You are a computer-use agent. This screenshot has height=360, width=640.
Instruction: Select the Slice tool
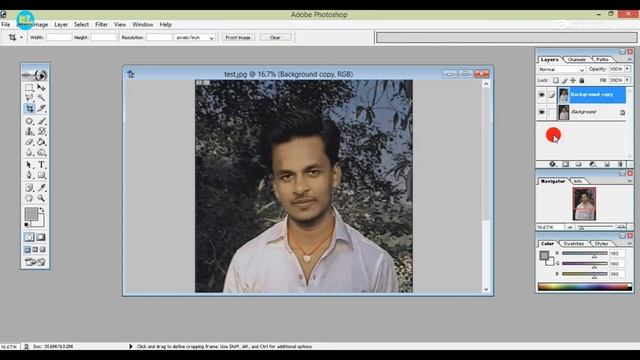pyautogui.click(x=41, y=109)
